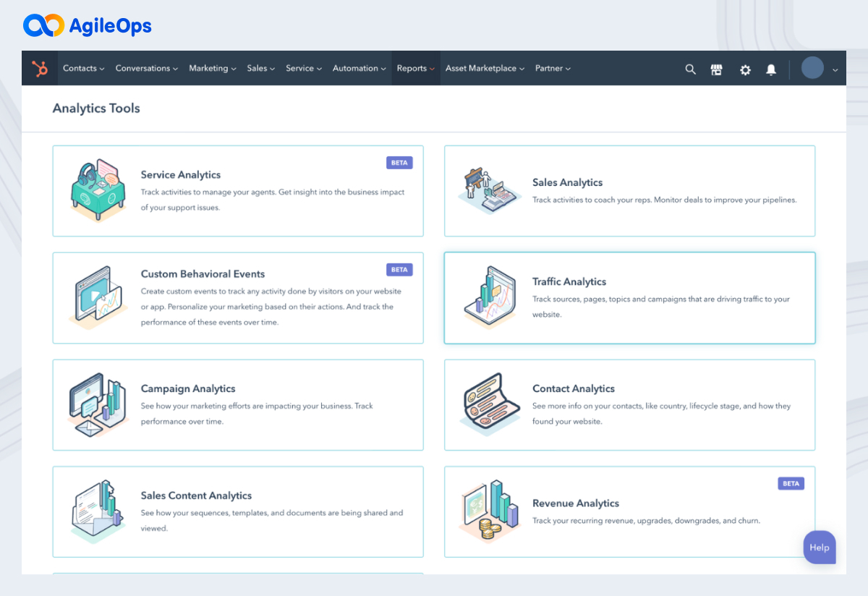The width and height of the screenshot is (868, 596).
Task: Open the search magnifier icon
Action: 690,69
